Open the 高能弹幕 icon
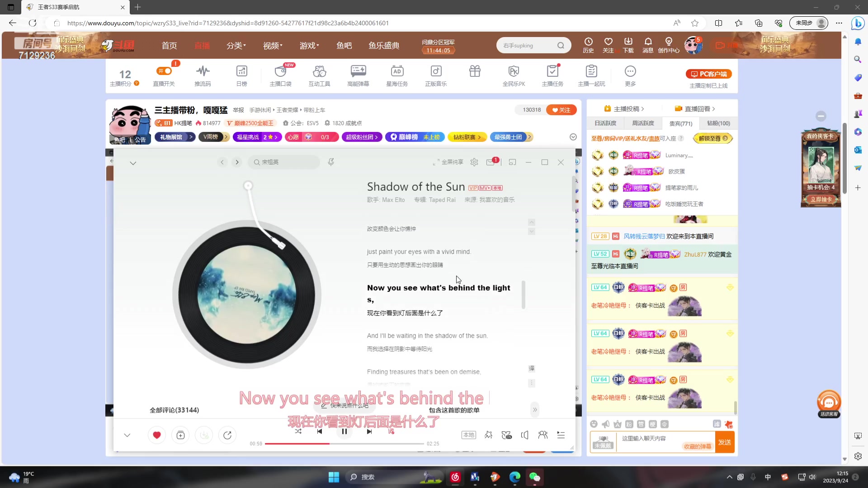 [x=358, y=75]
